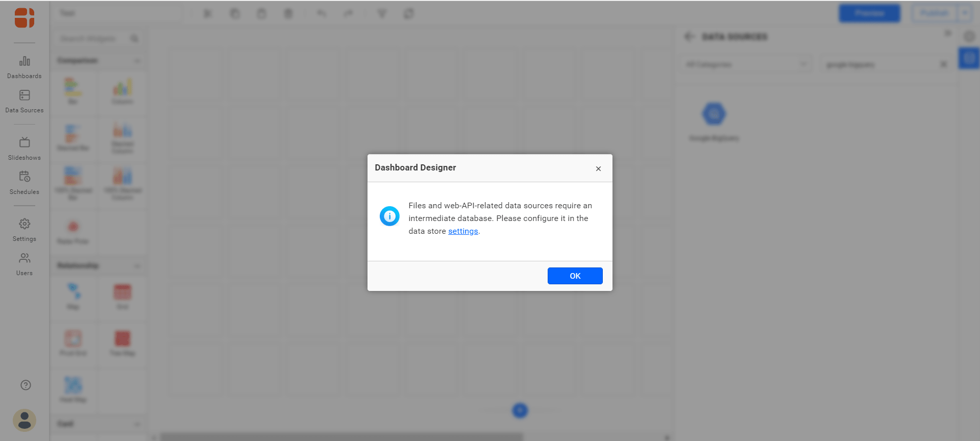Click the dashboard title field in the toolbar
The height and width of the screenshot is (441, 980).
point(118,13)
